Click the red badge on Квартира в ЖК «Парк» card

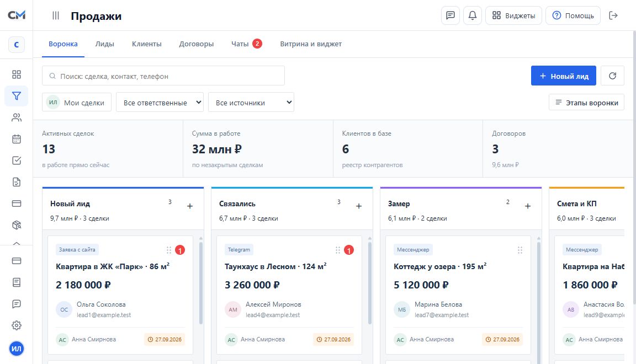[x=180, y=250]
